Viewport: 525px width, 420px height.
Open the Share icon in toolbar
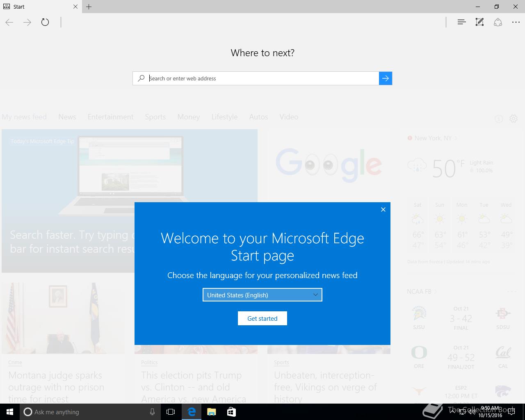498,22
